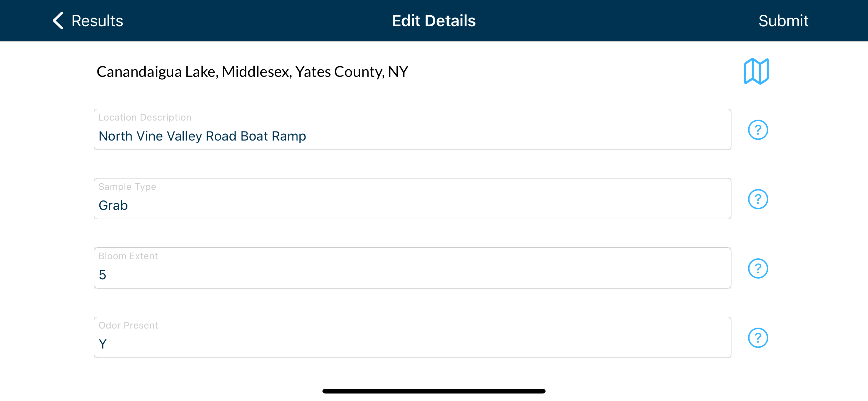Open the Odor Present selector
The width and height of the screenshot is (868, 401).
[x=412, y=337]
